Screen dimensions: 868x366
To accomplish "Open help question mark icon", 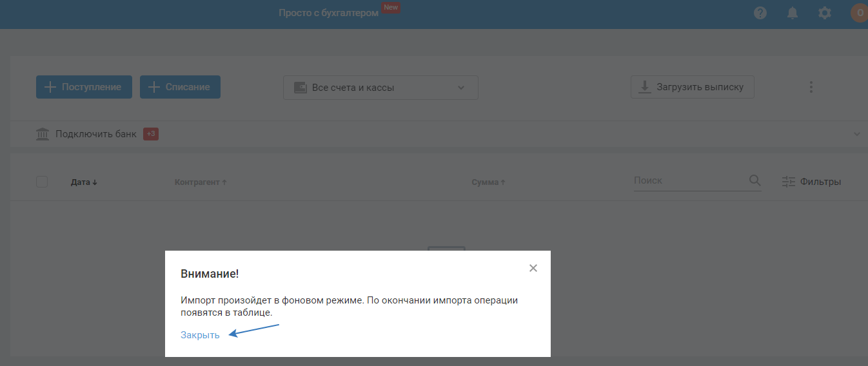I will pyautogui.click(x=760, y=13).
